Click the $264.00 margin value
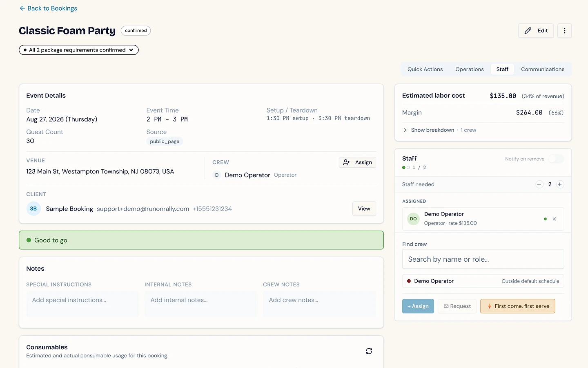This screenshot has height=368, width=588. tap(529, 113)
